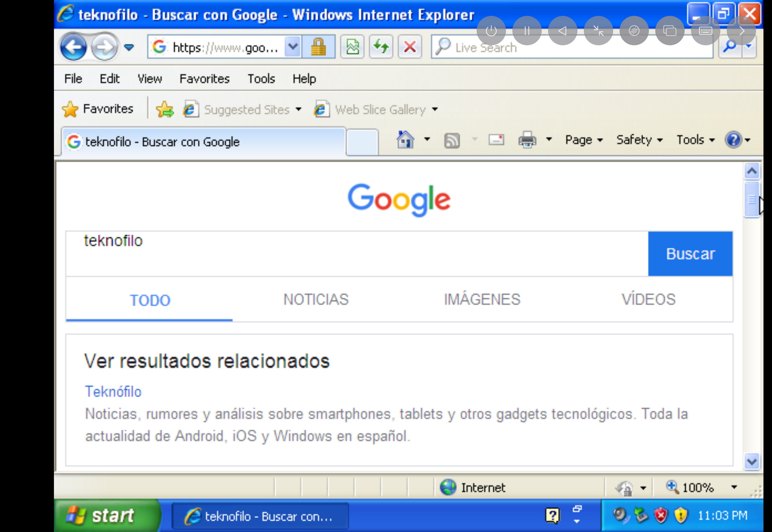Click the vertical scrollbar thumb
The width and height of the screenshot is (772, 532).
[751, 199]
